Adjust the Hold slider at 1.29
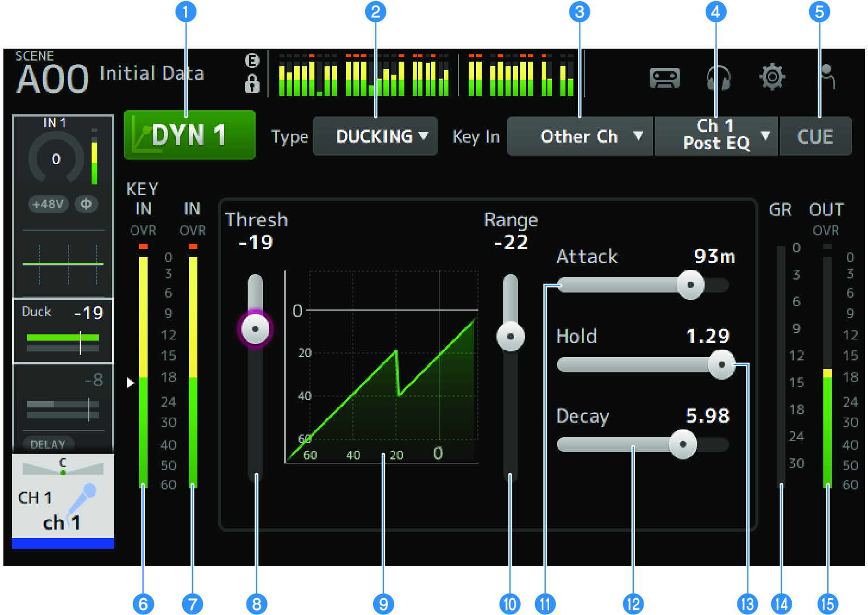This screenshot has width=868, height=615. click(723, 365)
